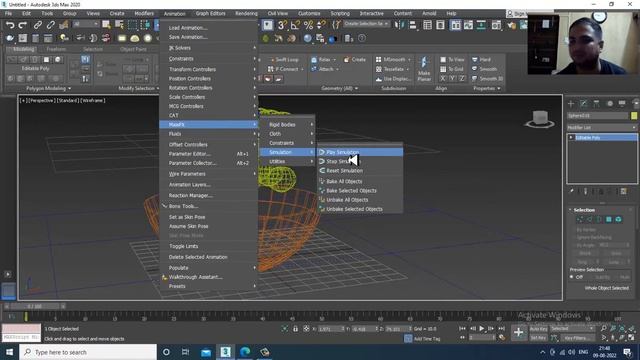Screen dimensions: 640x360
Task: Click the 3D Snaps toggle icon
Action: click(x=282, y=25)
